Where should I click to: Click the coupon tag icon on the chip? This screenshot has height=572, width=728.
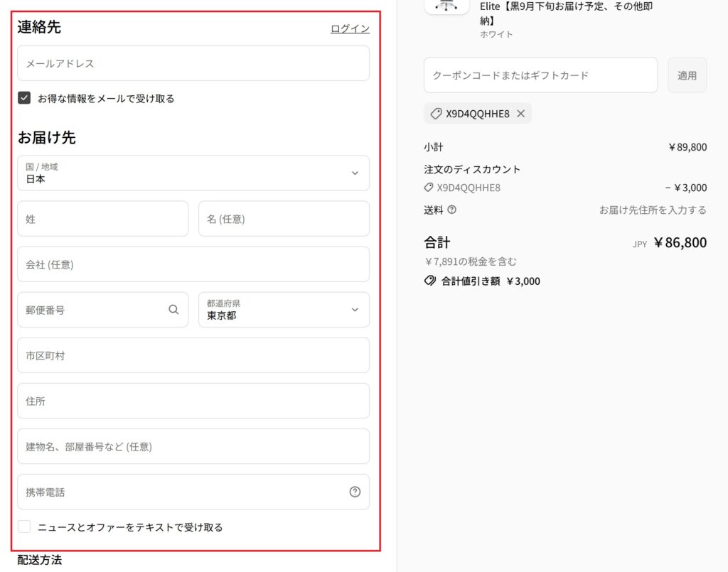tap(436, 114)
